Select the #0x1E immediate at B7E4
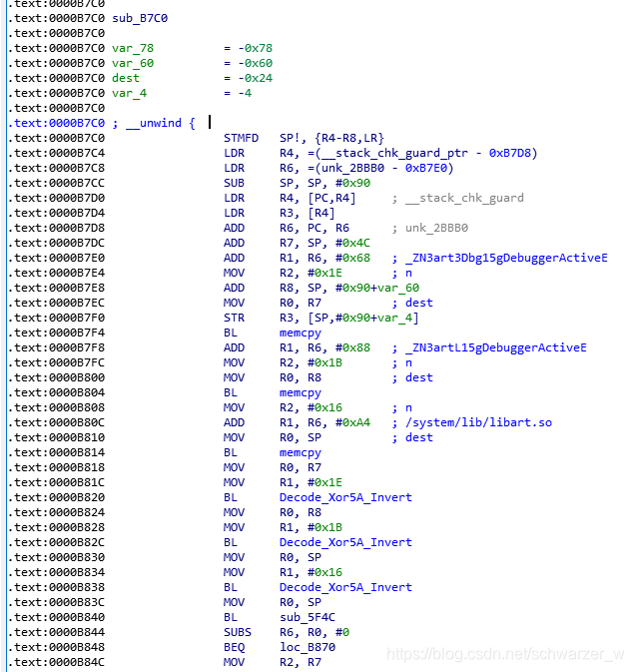This screenshot has width=634, height=672. [324, 273]
